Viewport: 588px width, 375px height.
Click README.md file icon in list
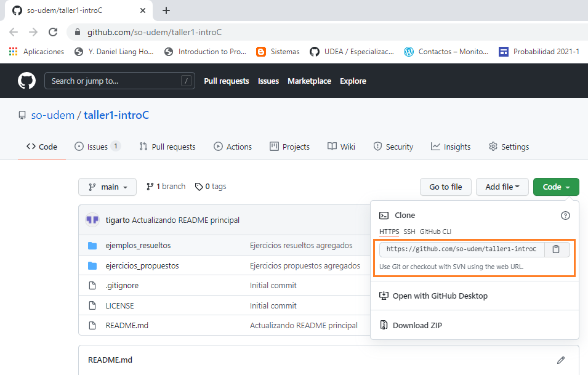(92, 326)
